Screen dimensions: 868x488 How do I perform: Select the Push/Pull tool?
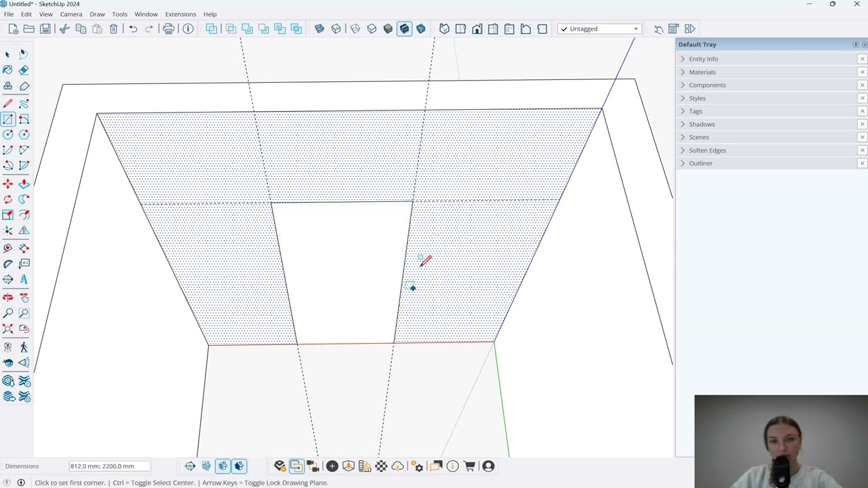(24, 183)
